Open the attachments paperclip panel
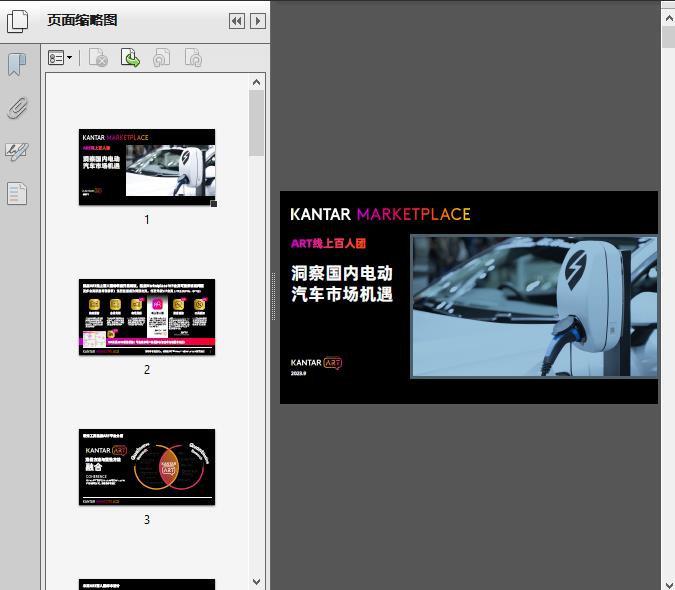The width and height of the screenshot is (675, 590). (x=17, y=108)
